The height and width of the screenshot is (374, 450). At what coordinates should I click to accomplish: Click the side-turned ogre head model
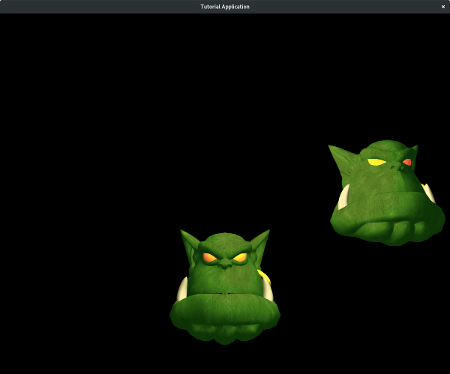tap(387, 193)
